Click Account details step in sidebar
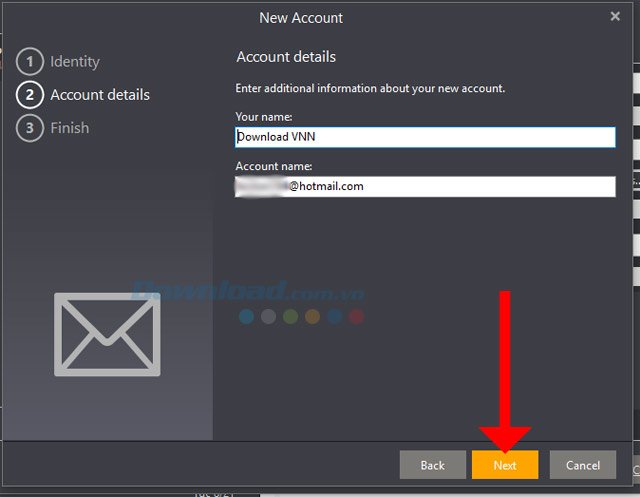Viewport: 640px width, 497px height. pos(100,95)
